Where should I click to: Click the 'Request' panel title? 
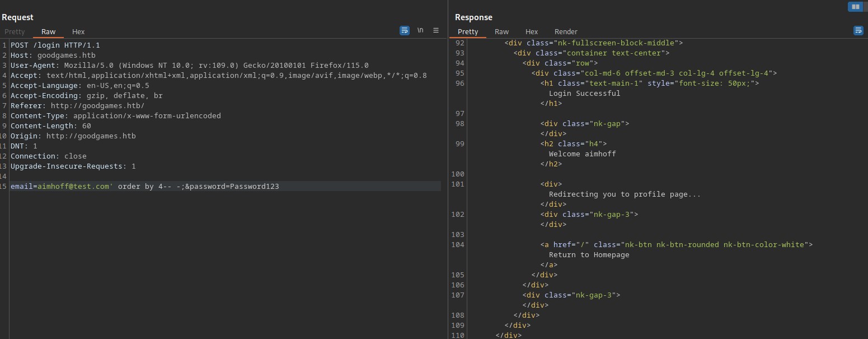pyautogui.click(x=17, y=17)
